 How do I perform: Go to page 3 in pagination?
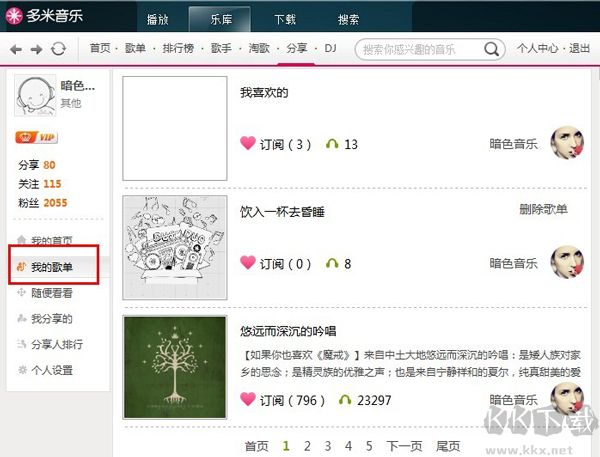(x=328, y=446)
